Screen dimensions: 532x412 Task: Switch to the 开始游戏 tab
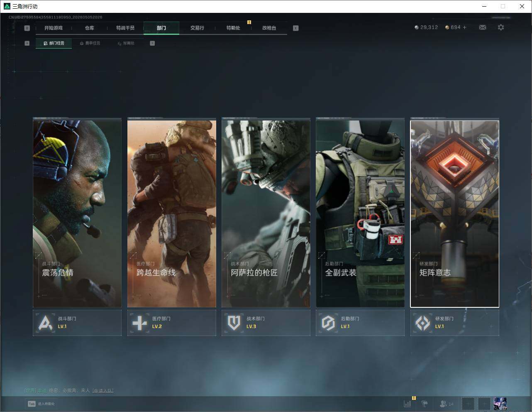pos(54,28)
